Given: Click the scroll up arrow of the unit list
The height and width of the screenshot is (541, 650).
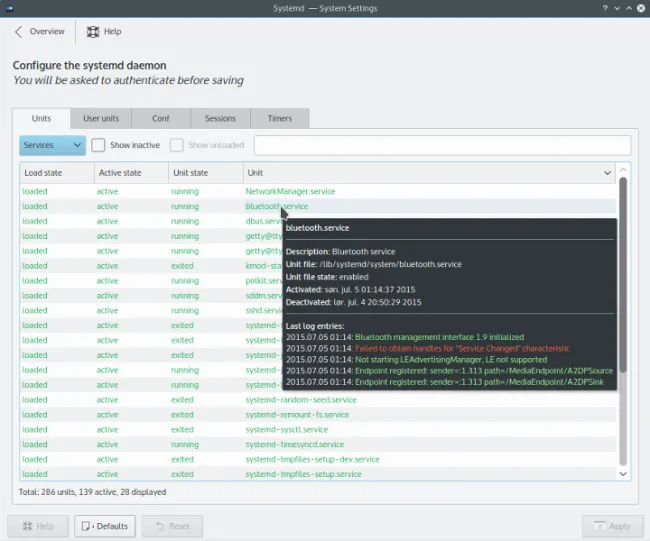Looking at the screenshot, I should [x=624, y=171].
